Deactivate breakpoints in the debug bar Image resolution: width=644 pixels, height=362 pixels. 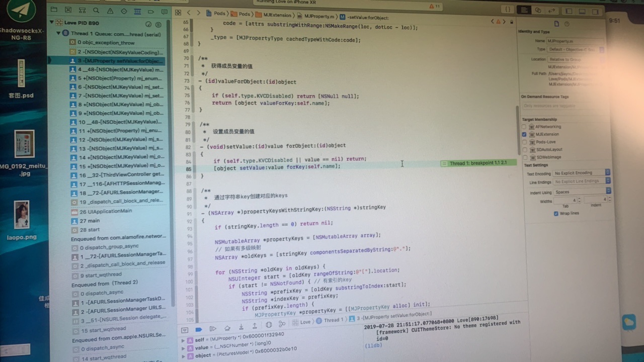pos(199,329)
